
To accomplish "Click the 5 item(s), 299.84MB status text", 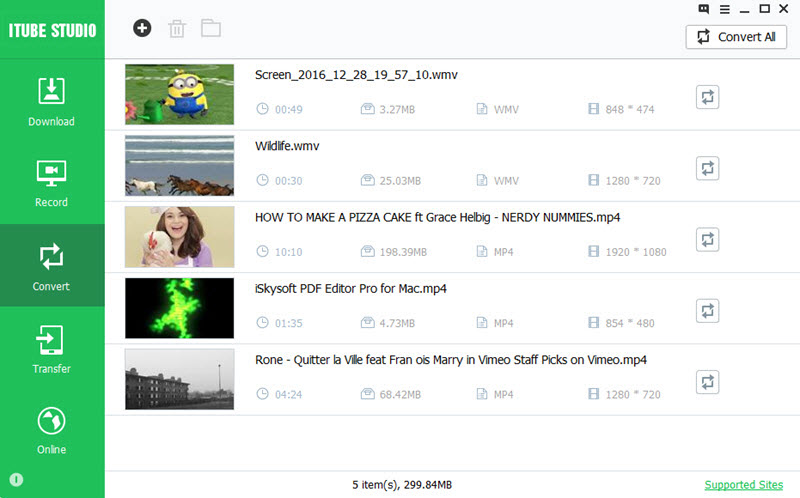I will pyautogui.click(x=402, y=485).
